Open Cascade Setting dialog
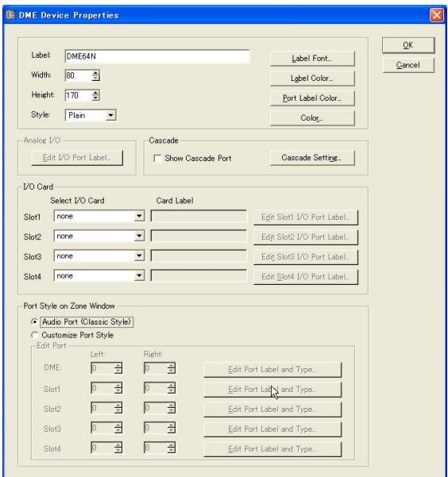448x477 pixels. point(312,158)
